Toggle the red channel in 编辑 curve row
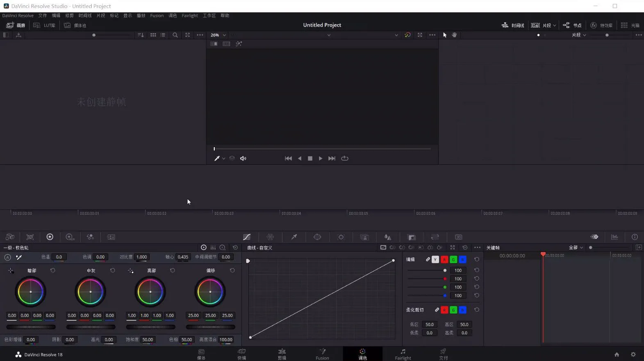 pyautogui.click(x=444, y=259)
